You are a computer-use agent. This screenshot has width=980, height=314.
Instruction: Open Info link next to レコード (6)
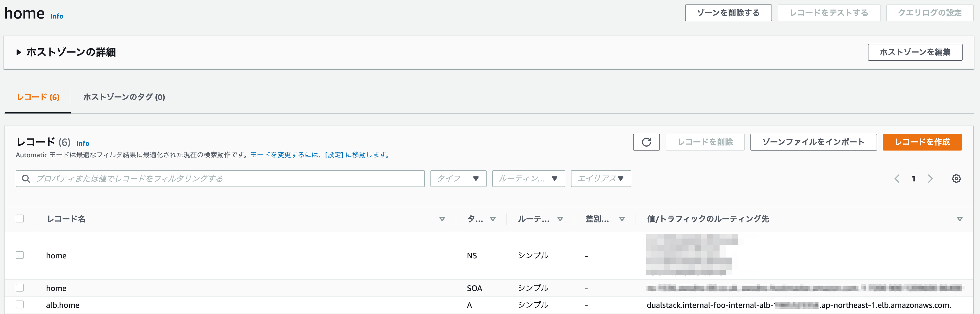[x=83, y=143]
